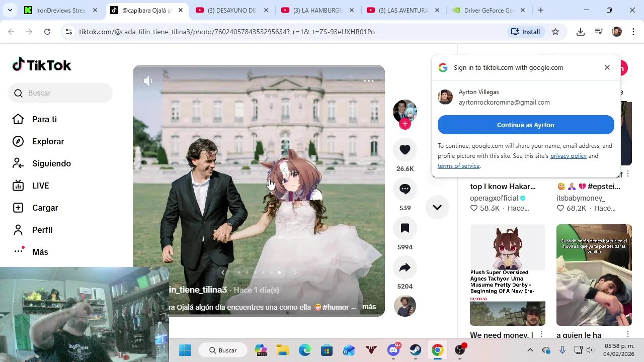
Task: Open the three-dot options on the photo
Action: 369,81
